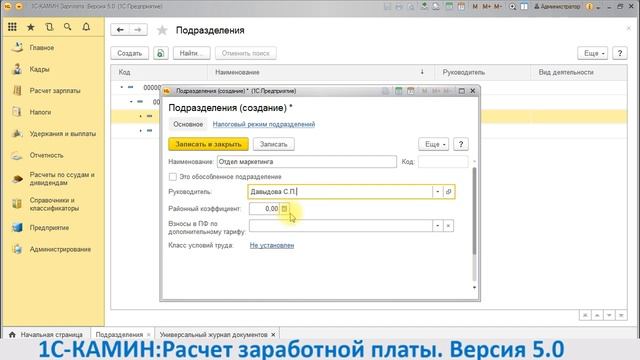Open help with the dialog's ? button
Image resolution: width=640 pixels, height=360 pixels.
tap(461, 144)
